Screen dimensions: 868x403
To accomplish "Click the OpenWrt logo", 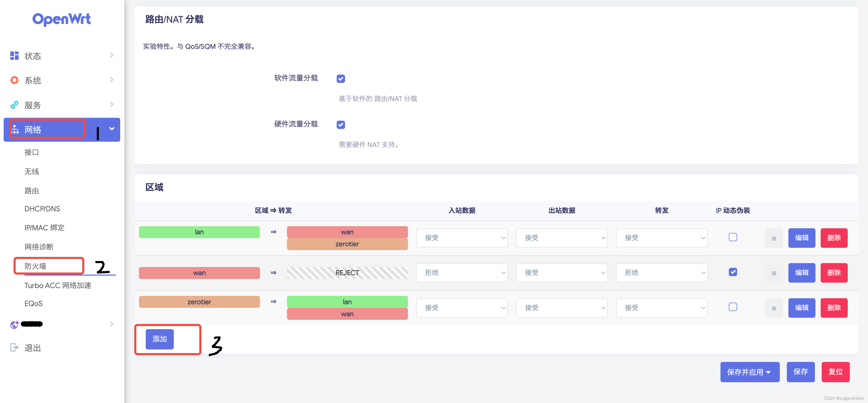I will click(x=62, y=19).
